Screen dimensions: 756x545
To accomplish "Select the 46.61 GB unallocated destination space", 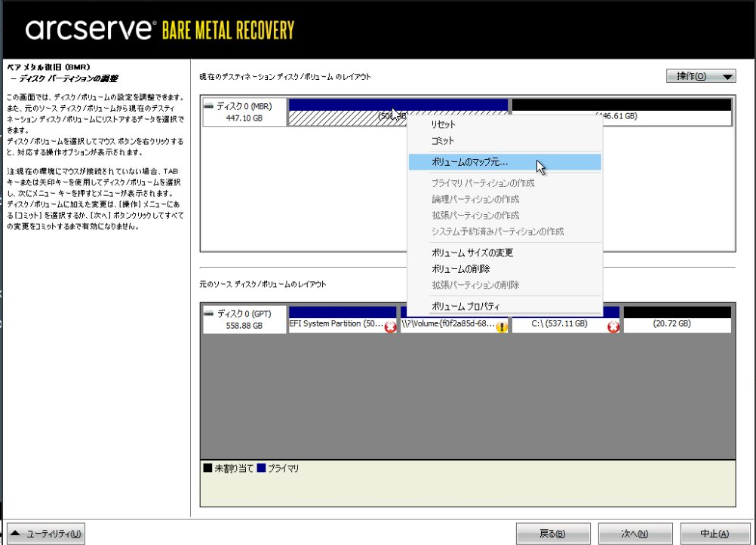I will coord(622,112).
